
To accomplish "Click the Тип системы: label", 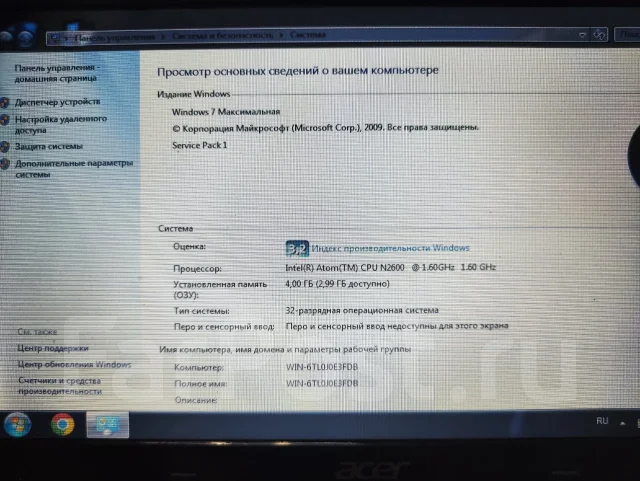I will click(202, 311).
